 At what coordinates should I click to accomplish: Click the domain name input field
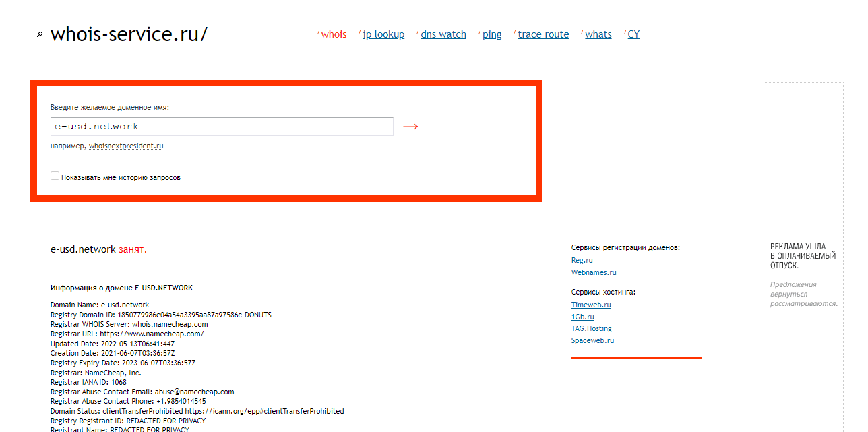tap(222, 127)
